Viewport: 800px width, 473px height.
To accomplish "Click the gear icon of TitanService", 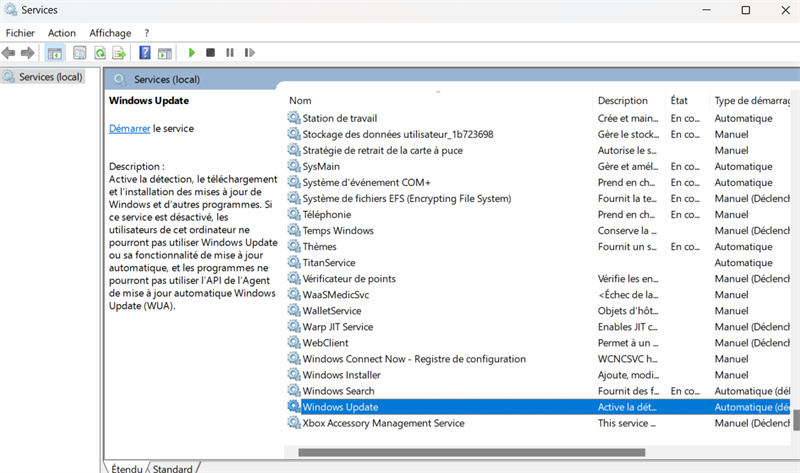I will [x=294, y=262].
